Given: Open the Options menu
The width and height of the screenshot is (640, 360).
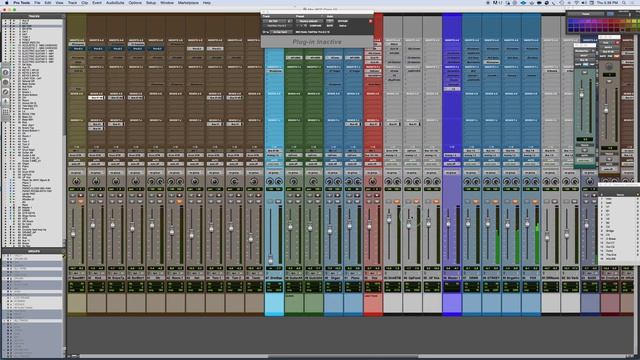Looking at the screenshot, I should click(135, 2).
